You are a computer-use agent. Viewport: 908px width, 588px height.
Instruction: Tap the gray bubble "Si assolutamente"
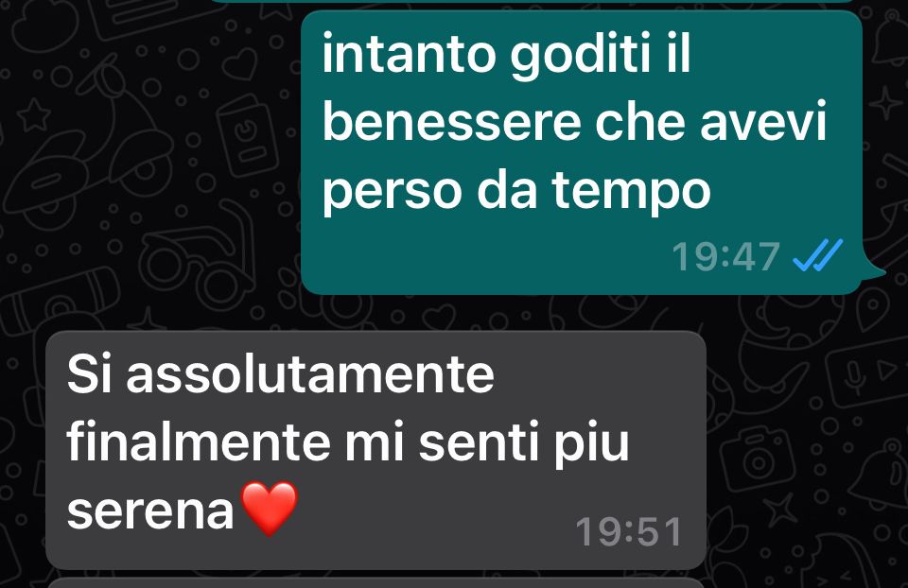(375, 450)
